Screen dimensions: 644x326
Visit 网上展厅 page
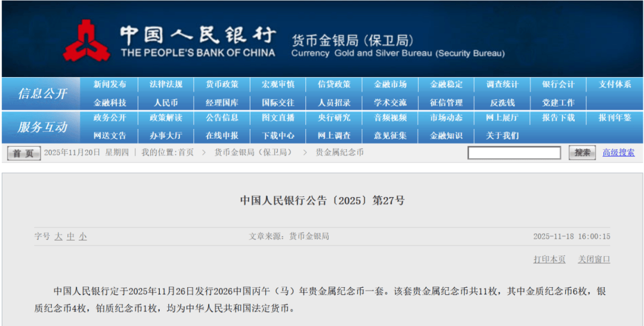click(x=502, y=118)
